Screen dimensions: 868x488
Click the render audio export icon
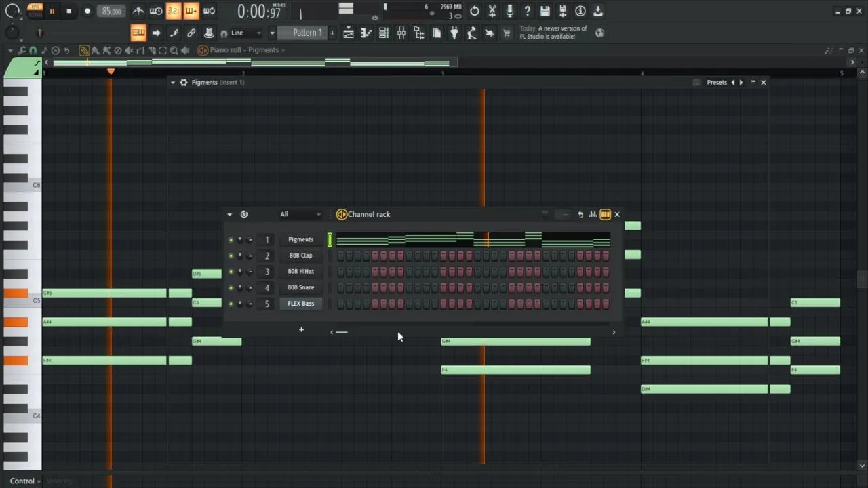point(563,11)
